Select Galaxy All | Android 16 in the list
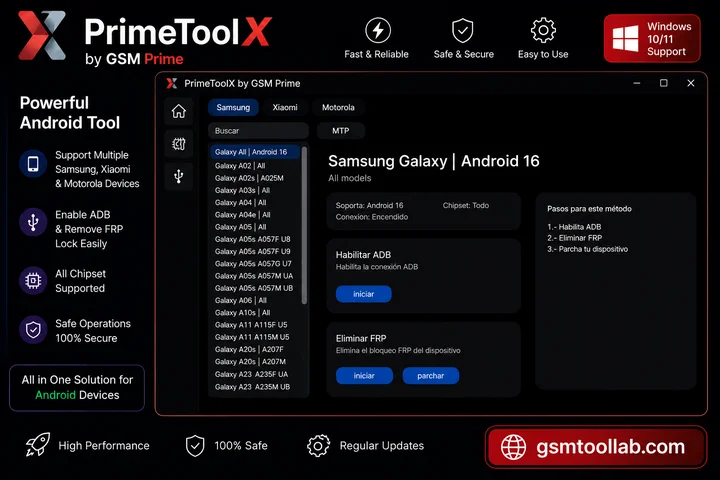Screen dimensions: 720x480 click(x=255, y=152)
